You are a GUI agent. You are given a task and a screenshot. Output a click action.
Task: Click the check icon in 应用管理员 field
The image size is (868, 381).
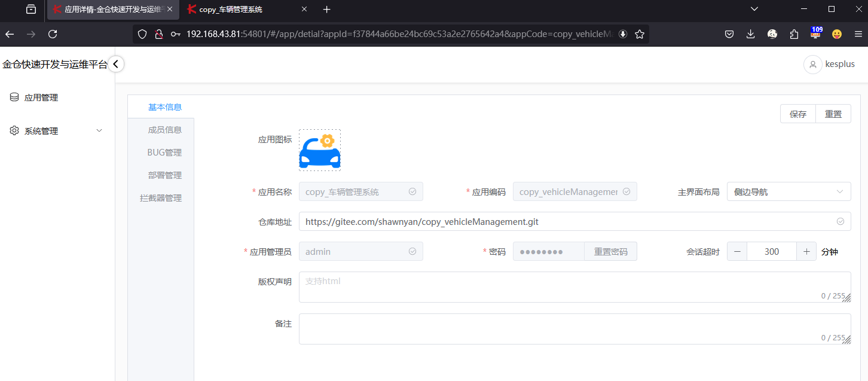coord(412,252)
